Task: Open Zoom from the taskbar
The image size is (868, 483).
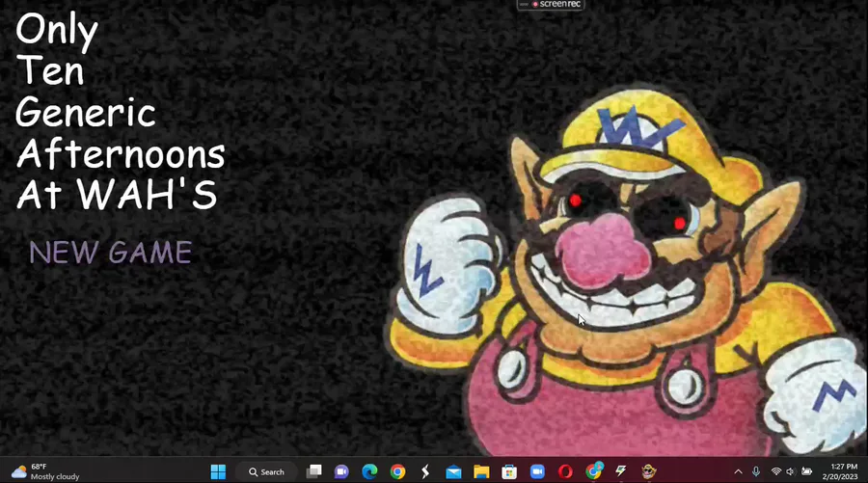Action: pos(537,472)
